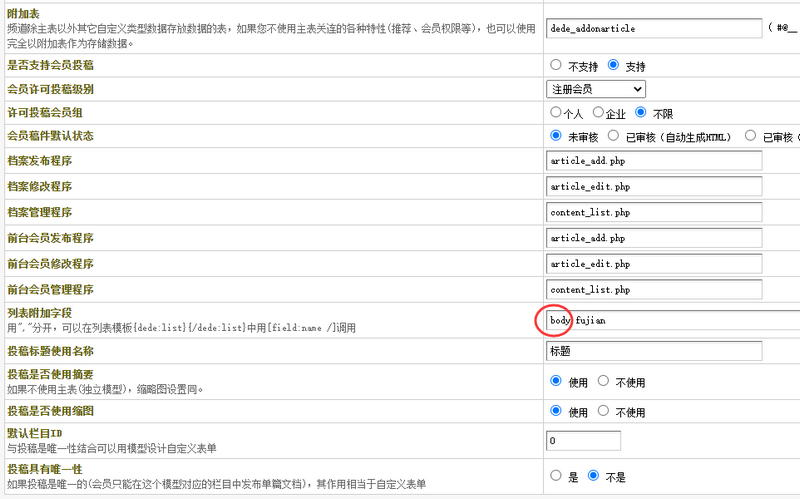Select '支持' radio for member submissions
Screen dimensions: 800x499
614,65
